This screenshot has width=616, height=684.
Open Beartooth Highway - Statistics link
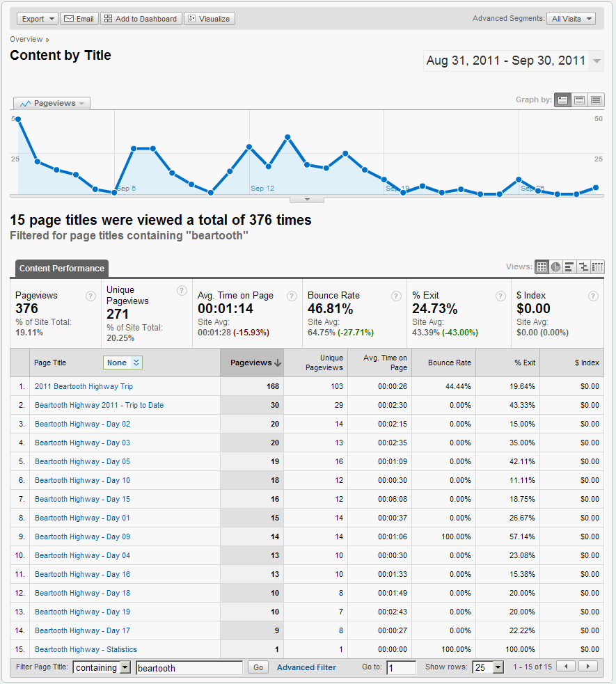click(x=86, y=649)
